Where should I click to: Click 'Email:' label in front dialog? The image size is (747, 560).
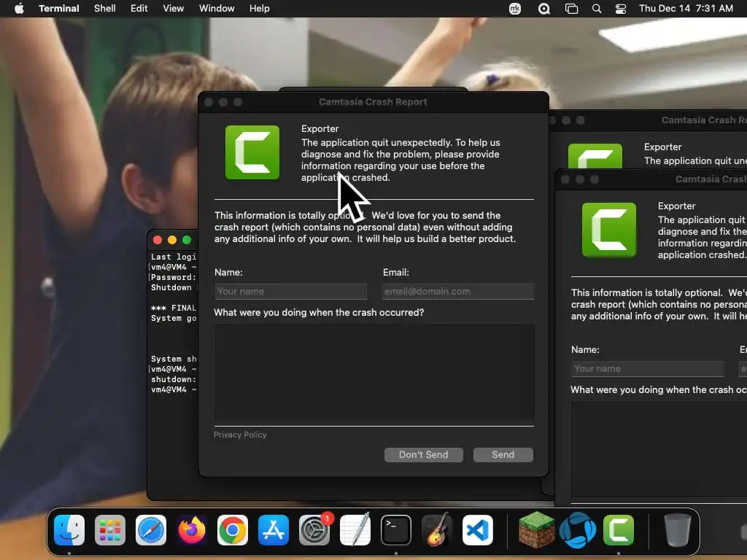coord(396,273)
